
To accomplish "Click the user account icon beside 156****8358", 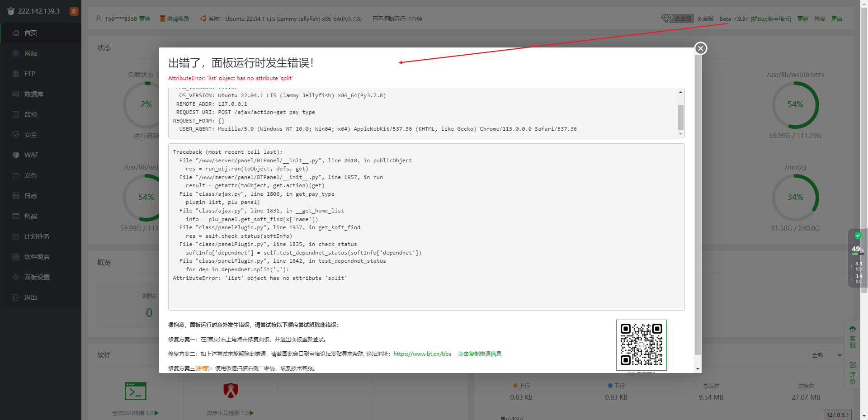I will (x=99, y=19).
